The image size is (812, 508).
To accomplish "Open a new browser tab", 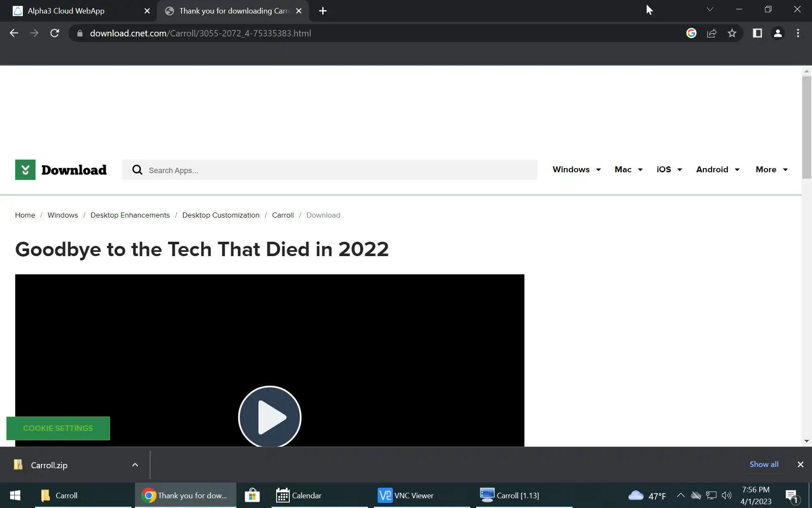I will (323, 11).
